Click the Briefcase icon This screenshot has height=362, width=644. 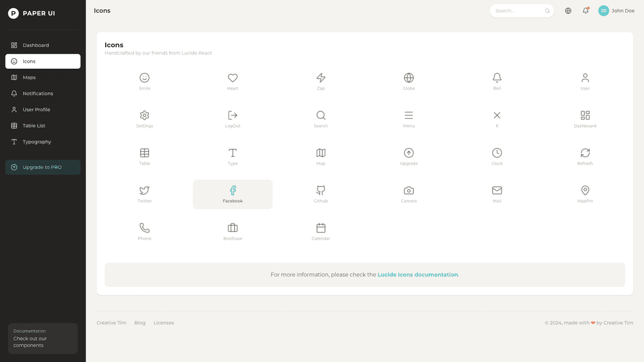[232, 228]
